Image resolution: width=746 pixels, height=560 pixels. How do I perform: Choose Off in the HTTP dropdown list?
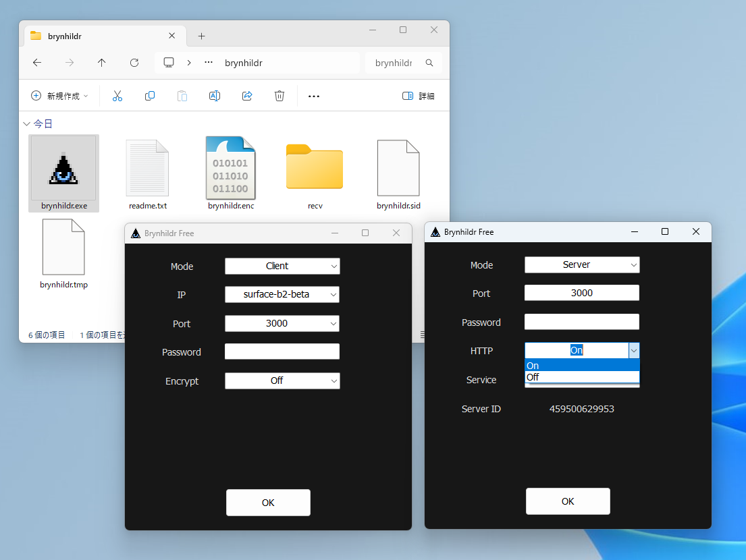pos(582,377)
